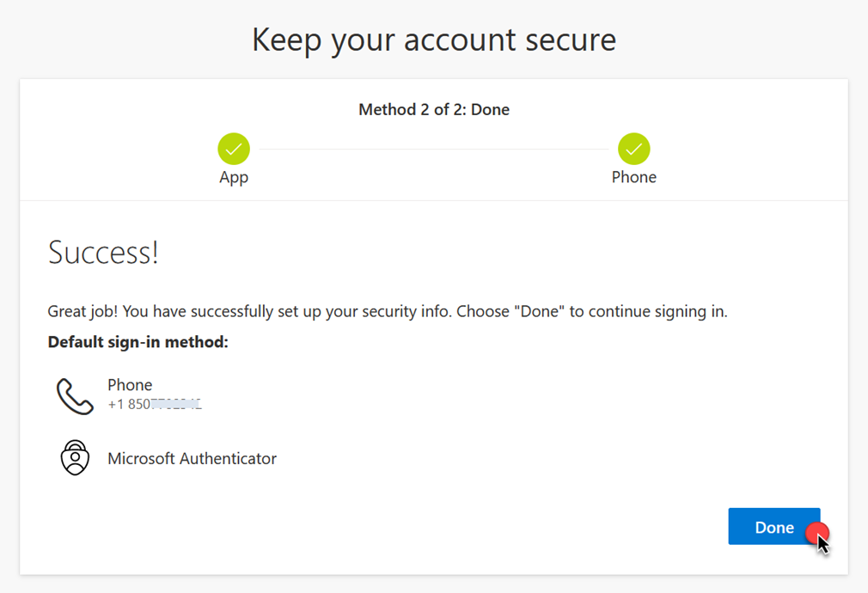Click the green checkmark above App
Screen dimensions: 868x593
tap(234, 149)
